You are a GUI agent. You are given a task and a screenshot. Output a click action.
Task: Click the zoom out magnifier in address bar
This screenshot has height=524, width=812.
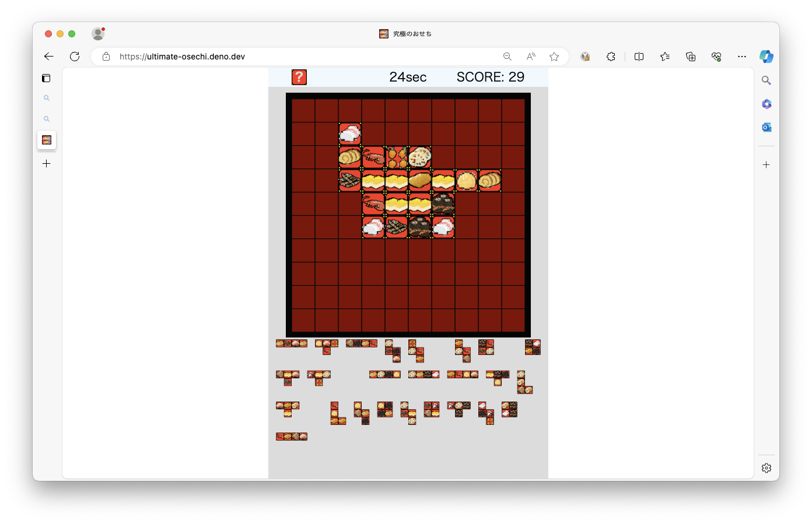[x=508, y=57]
